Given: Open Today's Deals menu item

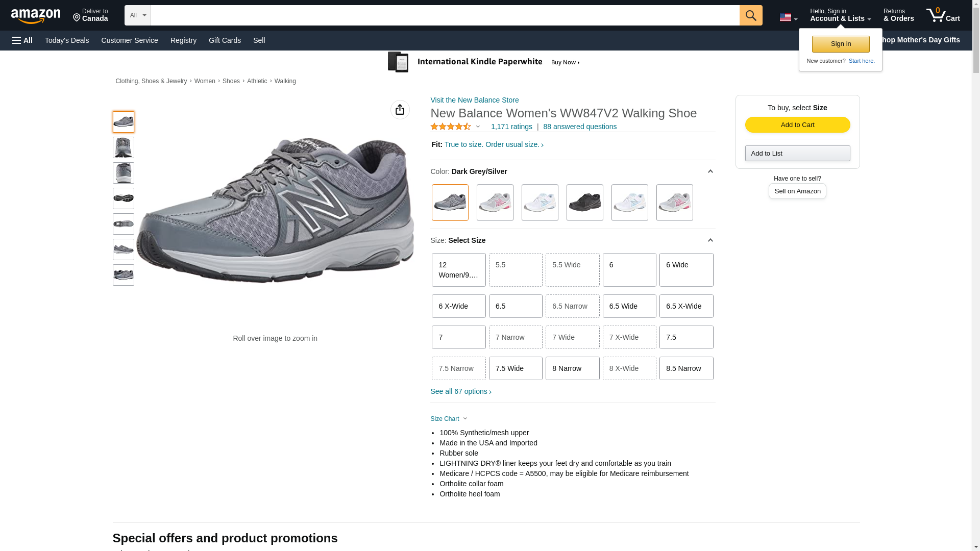Looking at the screenshot, I should click(67, 40).
